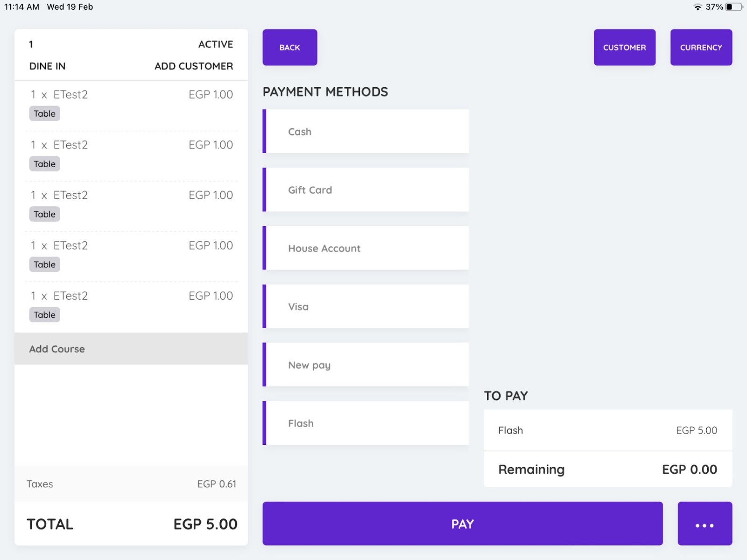
Task: Open the CUSTOMER button
Action: 625,47
